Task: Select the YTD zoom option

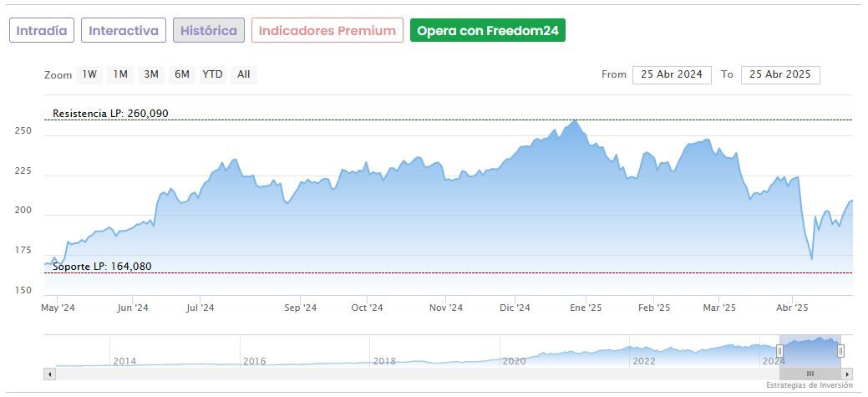Action: pos(213,74)
